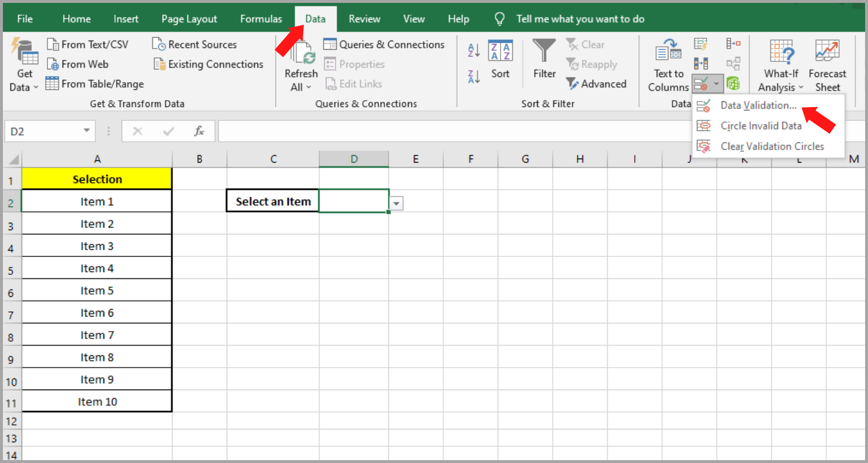Switch to the Review tab
The width and height of the screenshot is (868, 463).
(x=364, y=18)
